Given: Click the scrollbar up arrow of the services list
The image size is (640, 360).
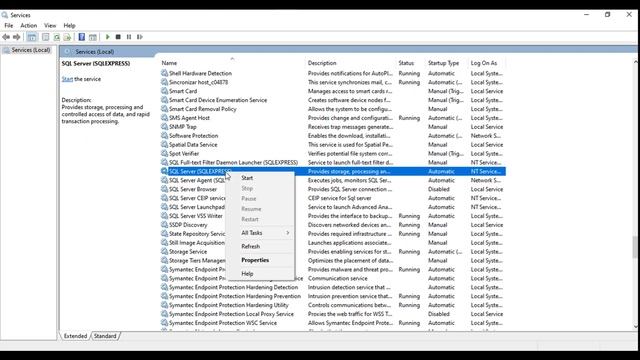Looking at the screenshot, I should click(x=636, y=62).
